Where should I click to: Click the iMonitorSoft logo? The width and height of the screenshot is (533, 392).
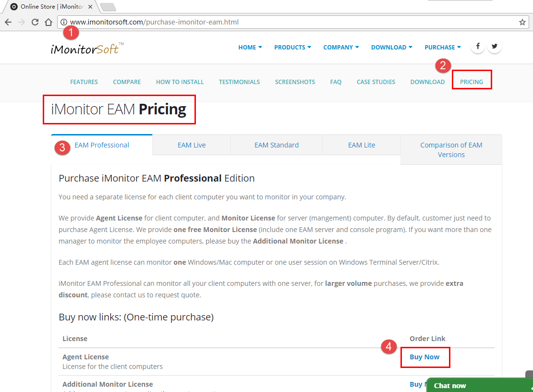pos(87,49)
